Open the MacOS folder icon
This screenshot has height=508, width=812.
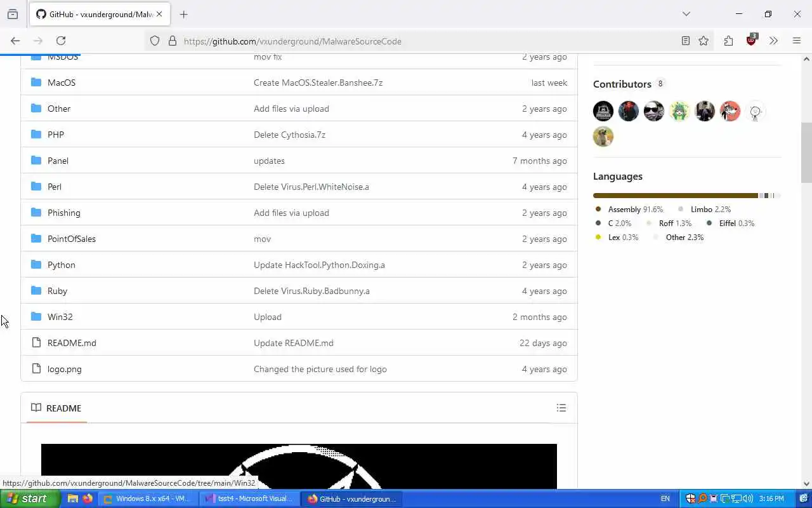[36, 83]
